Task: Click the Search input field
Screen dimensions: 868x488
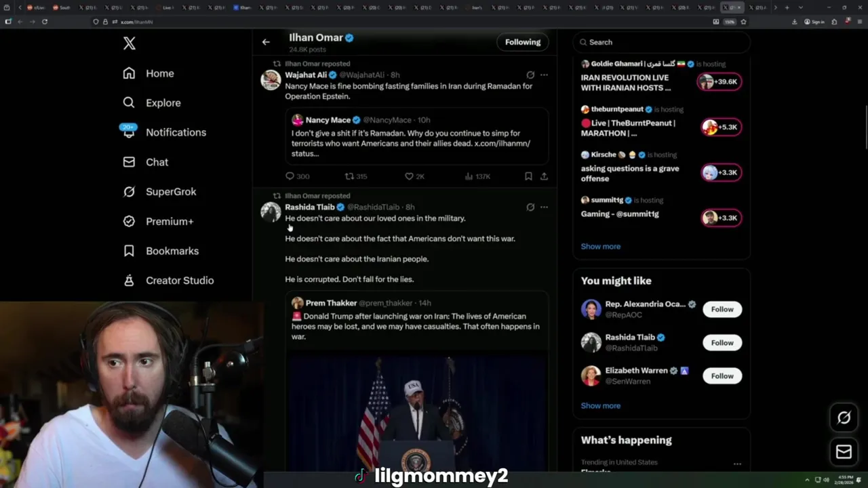Action: click(661, 42)
